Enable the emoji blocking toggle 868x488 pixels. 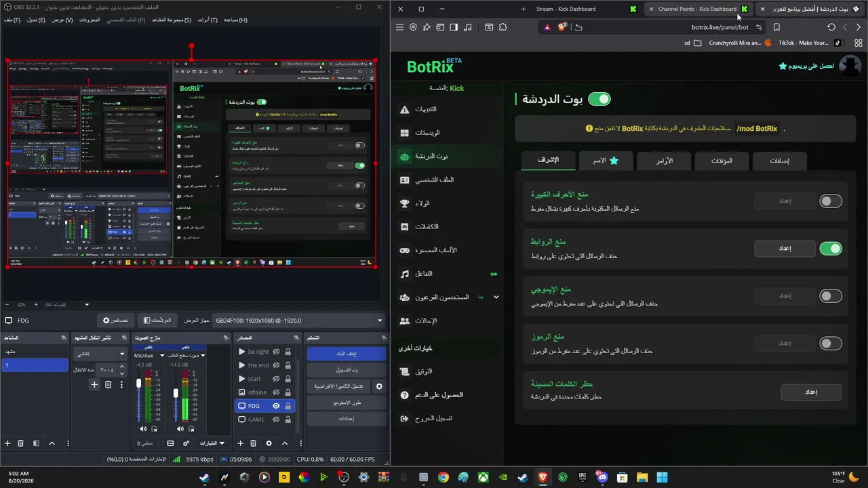(831, 296)
